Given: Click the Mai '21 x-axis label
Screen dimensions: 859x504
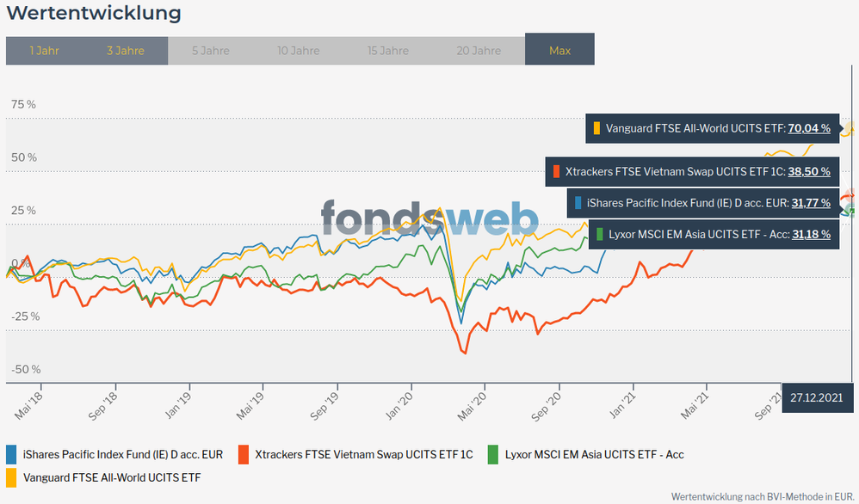Looking at the screenshot, I should point(695,406).
